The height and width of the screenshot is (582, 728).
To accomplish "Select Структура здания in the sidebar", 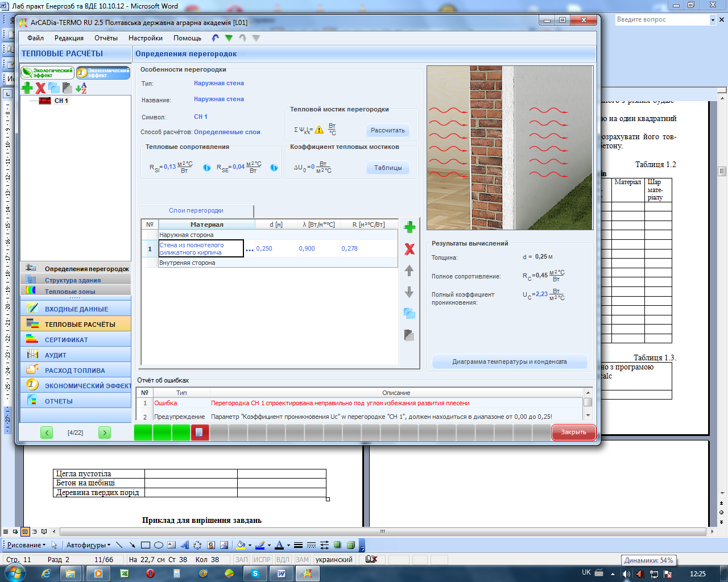I will [x=76, y=280].
